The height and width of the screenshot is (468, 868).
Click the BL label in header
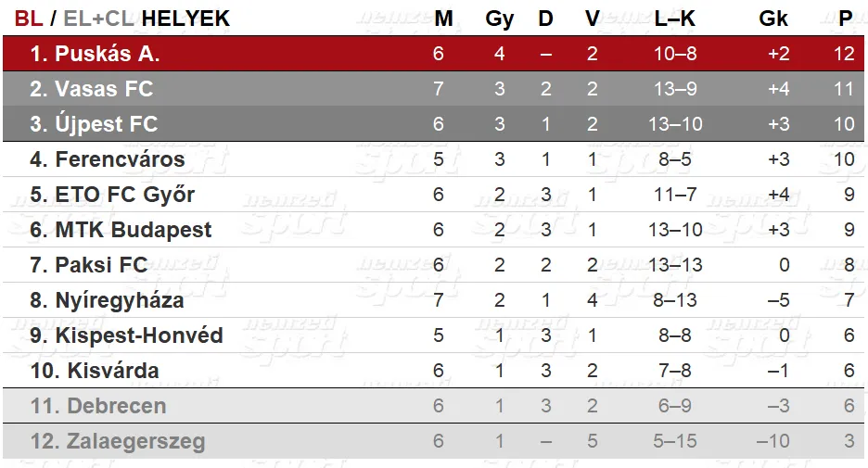[x=28, y=19]
